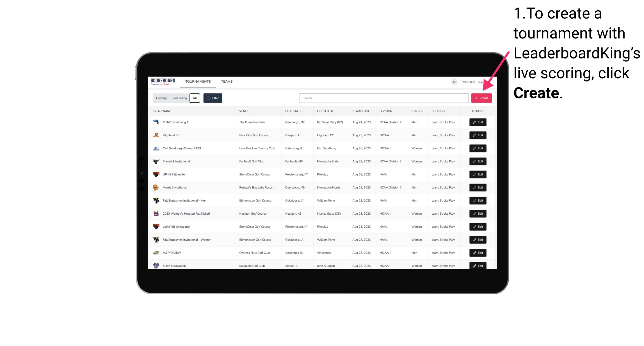Select the TOURNAMENTS tab
Screen dimensions: 644x346
198,81
